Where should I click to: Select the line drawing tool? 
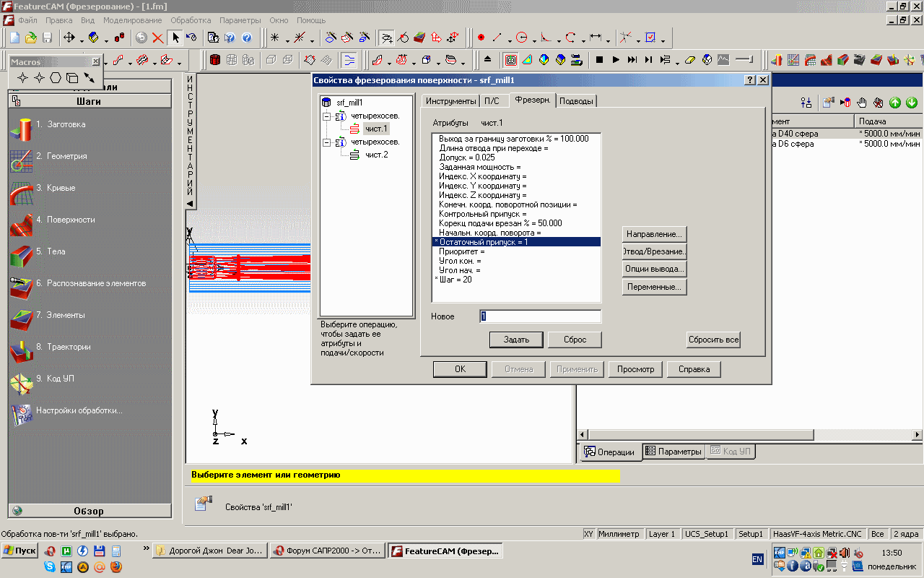497,38
